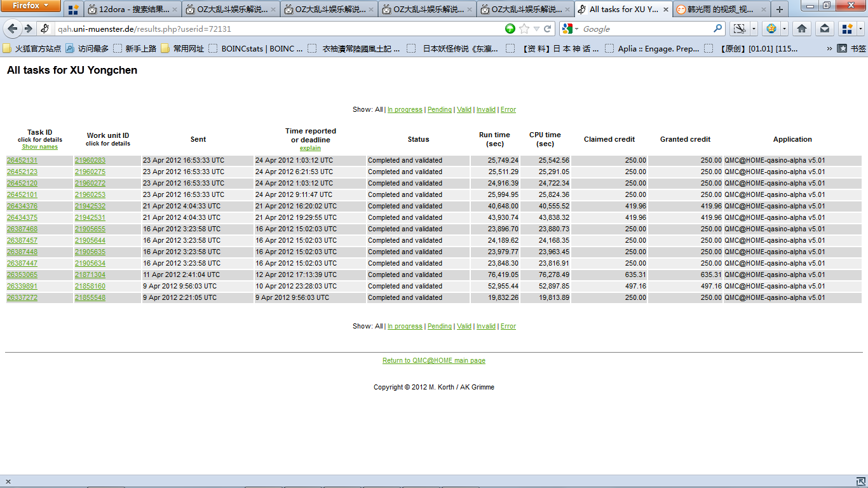
Task: Click explain link under Time reported
Action: click(x=310, y=148)
